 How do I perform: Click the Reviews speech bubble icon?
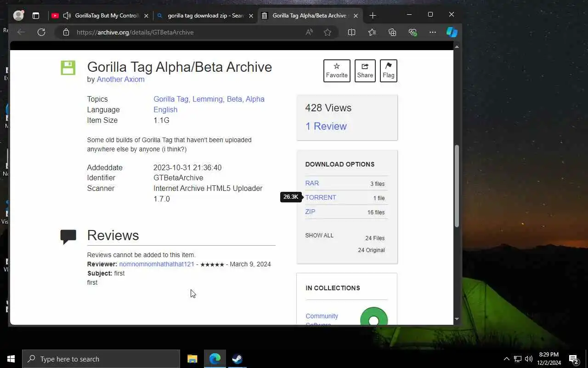tap(68, 237)
